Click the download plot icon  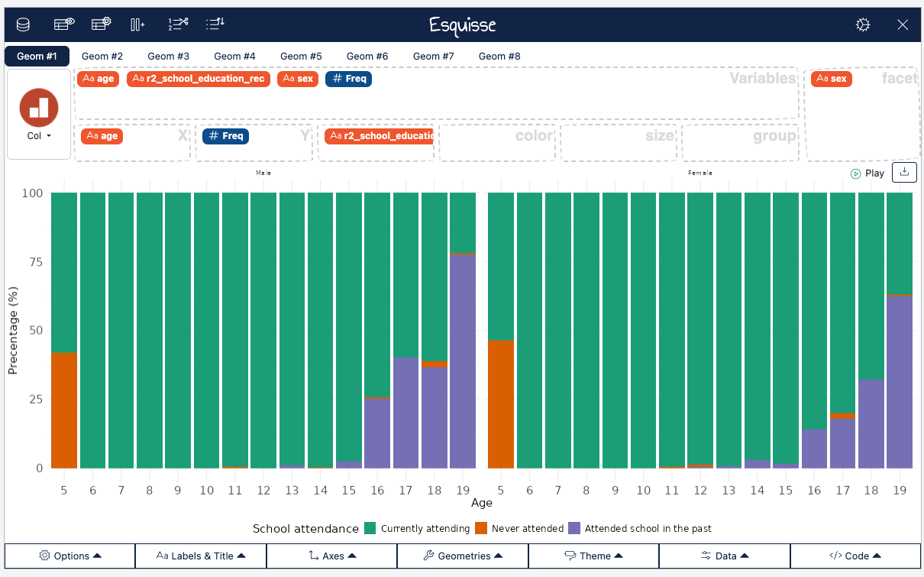[x=904, y=172]
